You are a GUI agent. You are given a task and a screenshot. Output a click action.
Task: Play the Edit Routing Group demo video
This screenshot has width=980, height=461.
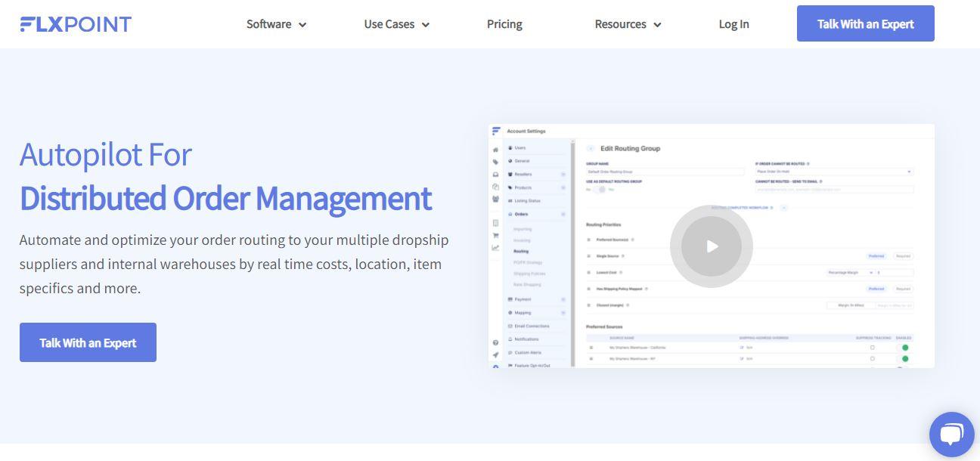711,246
